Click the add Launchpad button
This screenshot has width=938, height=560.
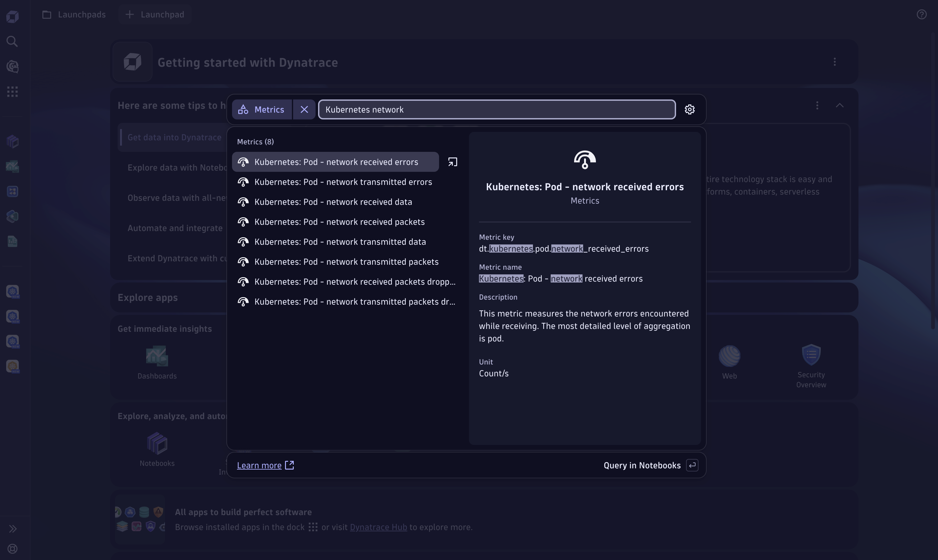155,14
